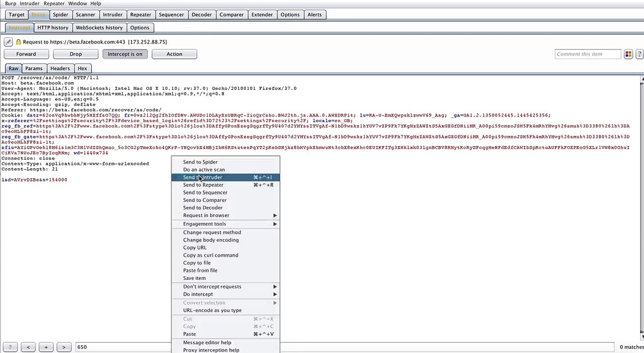Select Send to Sequencer entry
Viewport: 644px width, 353px height.
coord(225,193)
